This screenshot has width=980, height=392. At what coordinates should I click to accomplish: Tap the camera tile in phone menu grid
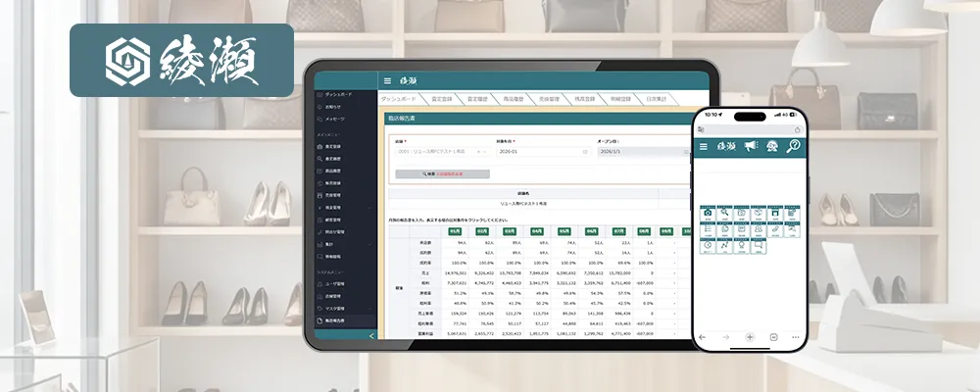708,213
